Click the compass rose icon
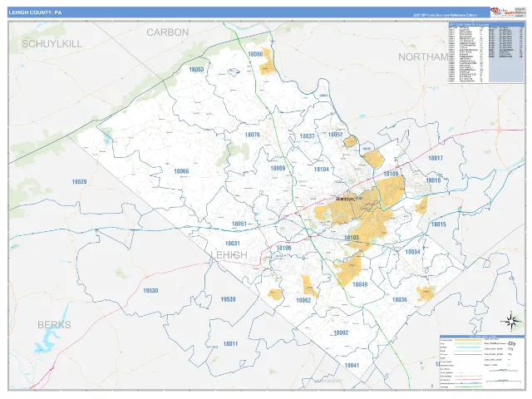Viewport: 532px width, 399px height. click(x=511, y=321)
